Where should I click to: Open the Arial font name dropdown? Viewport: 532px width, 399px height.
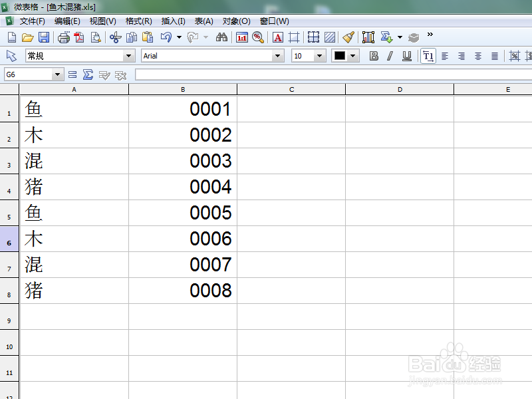point(277,56)
